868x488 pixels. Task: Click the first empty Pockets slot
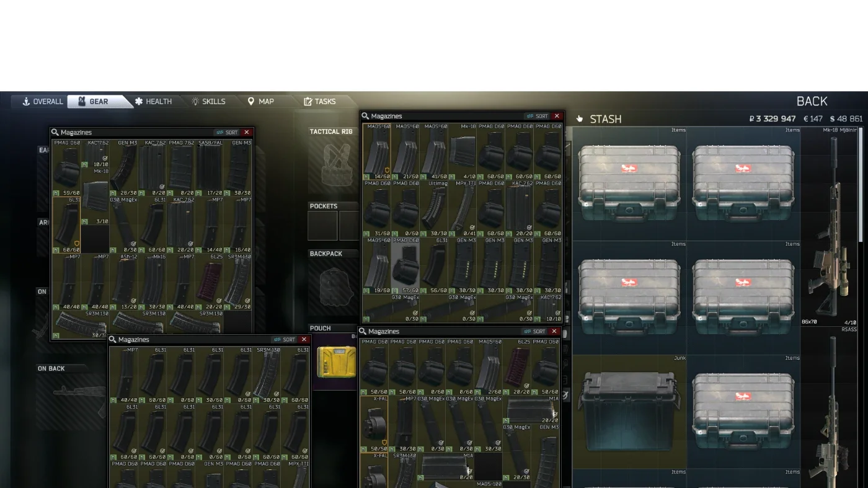pyautogui.click(x=323, y=226)
